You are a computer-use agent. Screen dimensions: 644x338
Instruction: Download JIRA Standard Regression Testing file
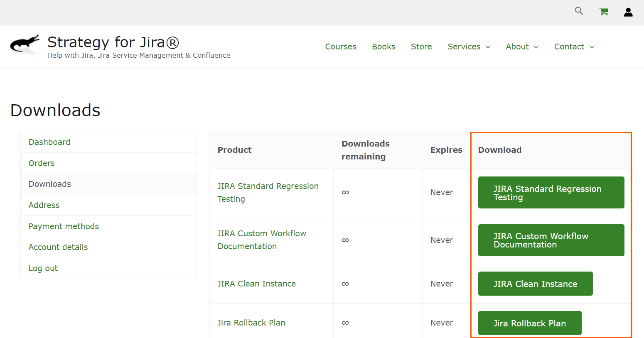tap(551, 193)
